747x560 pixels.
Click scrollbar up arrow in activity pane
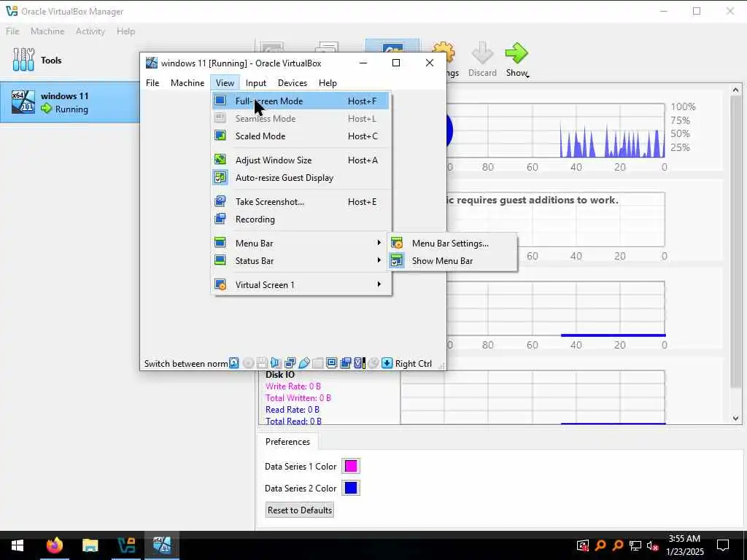point(735,90)
